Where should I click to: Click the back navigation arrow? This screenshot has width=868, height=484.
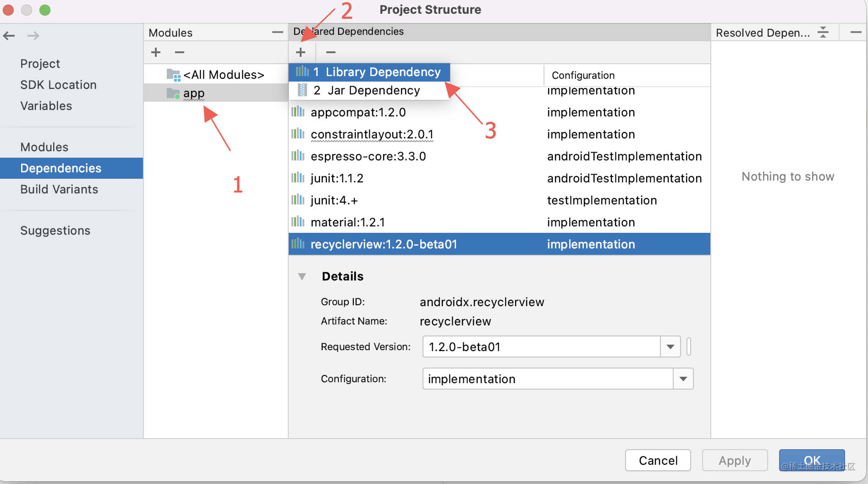[x=9, y=35]
